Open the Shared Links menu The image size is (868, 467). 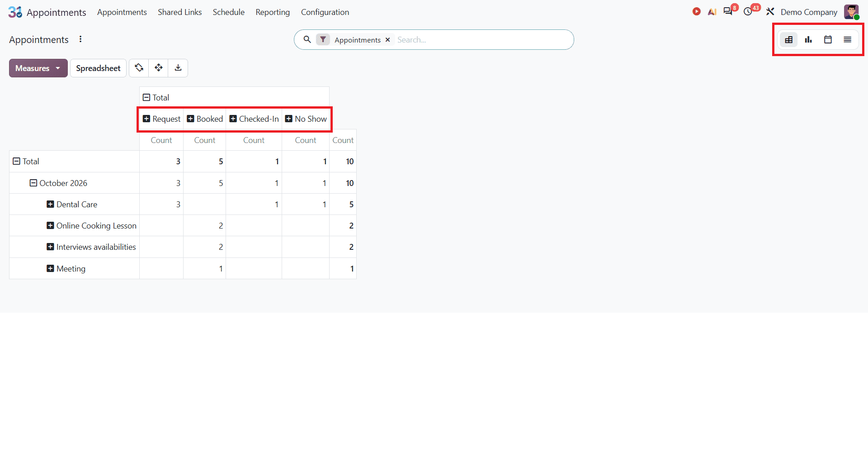click(180, 12)
